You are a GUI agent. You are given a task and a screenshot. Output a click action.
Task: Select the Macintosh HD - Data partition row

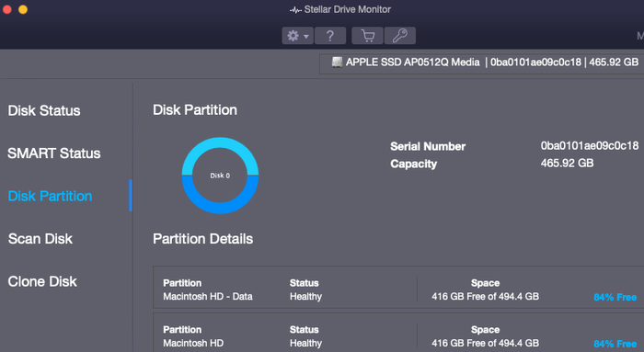(x=398, y=287)
